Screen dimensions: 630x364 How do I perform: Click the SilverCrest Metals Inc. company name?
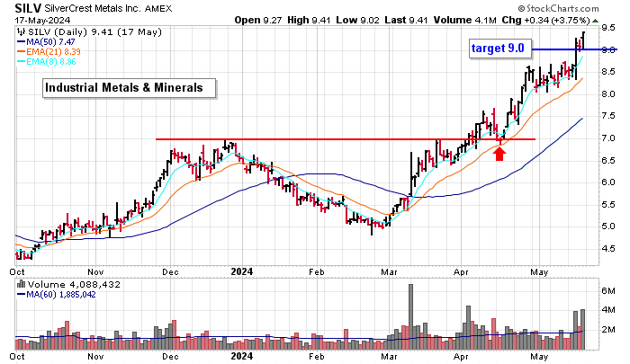93,8
